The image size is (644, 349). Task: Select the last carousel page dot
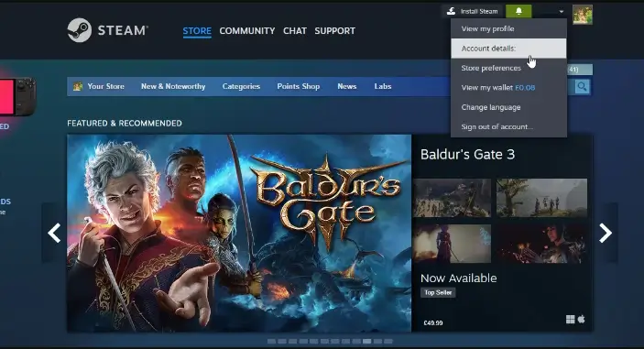point(388,341)
